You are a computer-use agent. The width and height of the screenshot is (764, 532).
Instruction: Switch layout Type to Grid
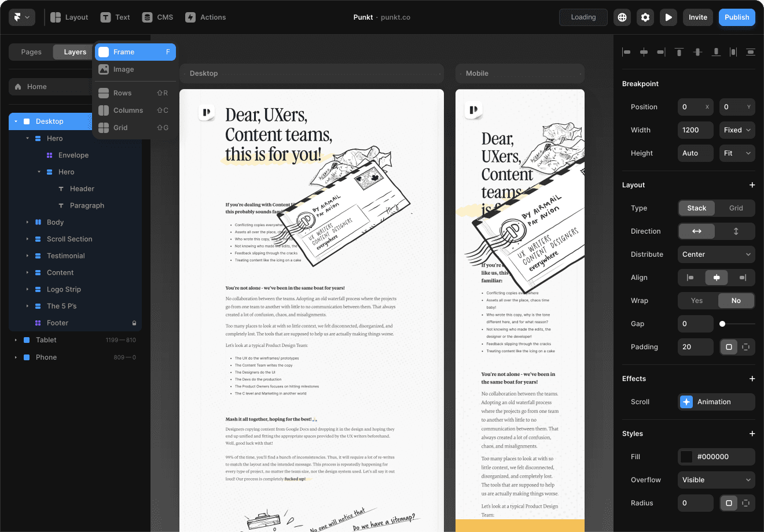pyautogui.click(x=736, y=208)
